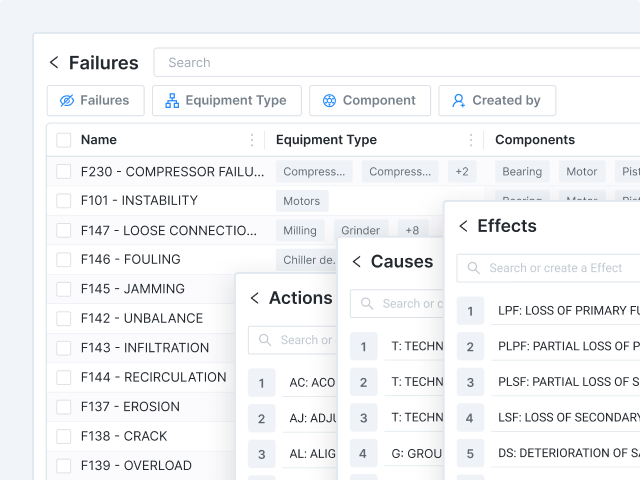Select the F146 - FOULING row checkbox
The image size is (640, 480).
click(64, 260)
